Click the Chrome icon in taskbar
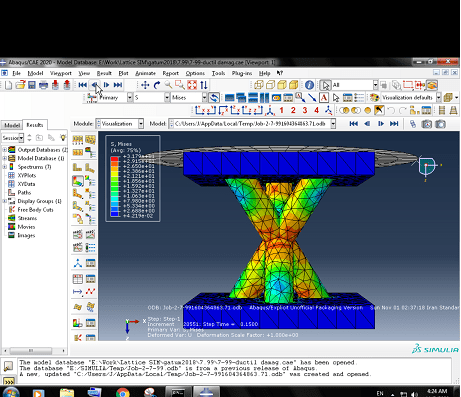The height and width of the screenshot is (397, 461). [x=122, y=393]
